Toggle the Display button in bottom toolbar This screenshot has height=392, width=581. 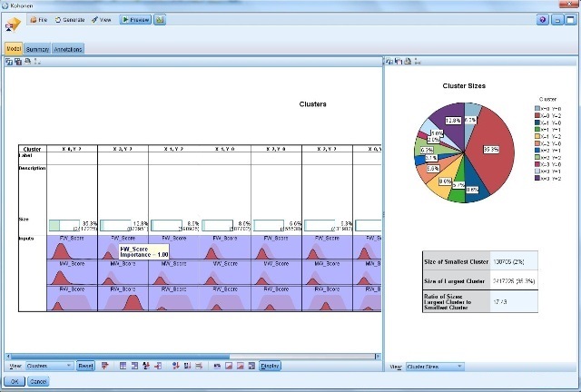271,366
